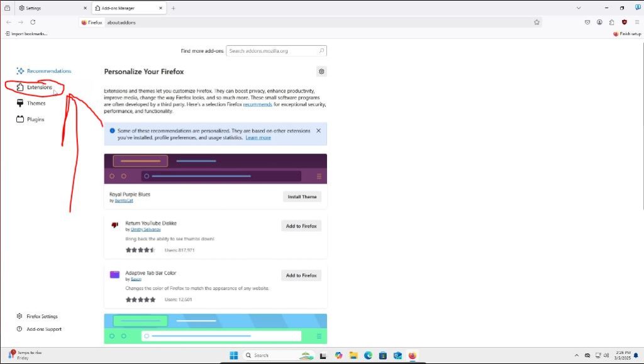The width and height of the screenshot is (644, 364).
Task: Open the red shield extension icon
Action: click(625, 22)
